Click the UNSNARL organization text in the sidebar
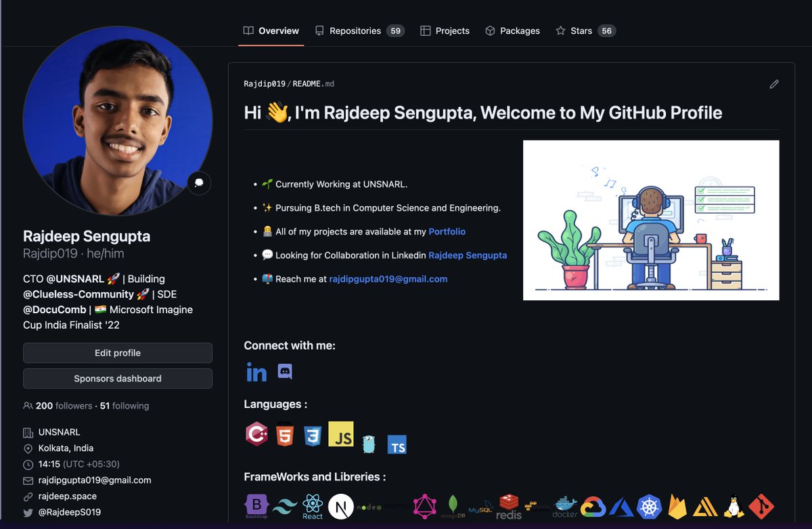Image resolution: width=812 pixels, height=529 pixels. coord(60,432)
